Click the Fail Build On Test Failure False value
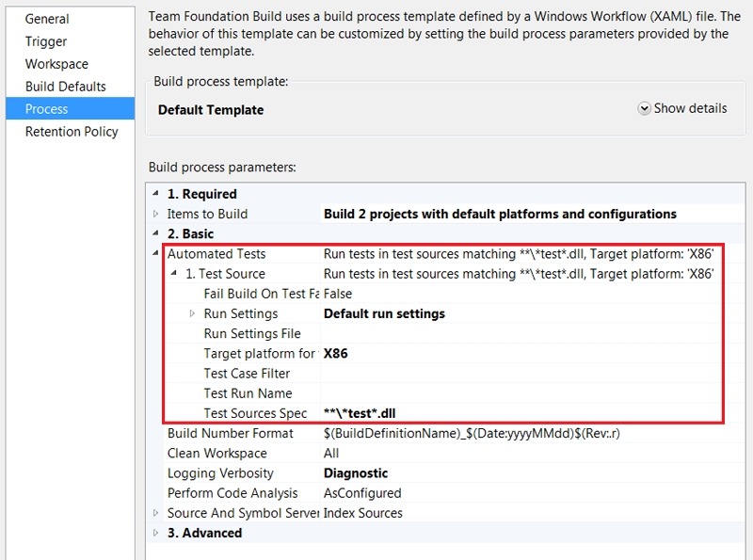753x560 pixels. coord(338,294)
